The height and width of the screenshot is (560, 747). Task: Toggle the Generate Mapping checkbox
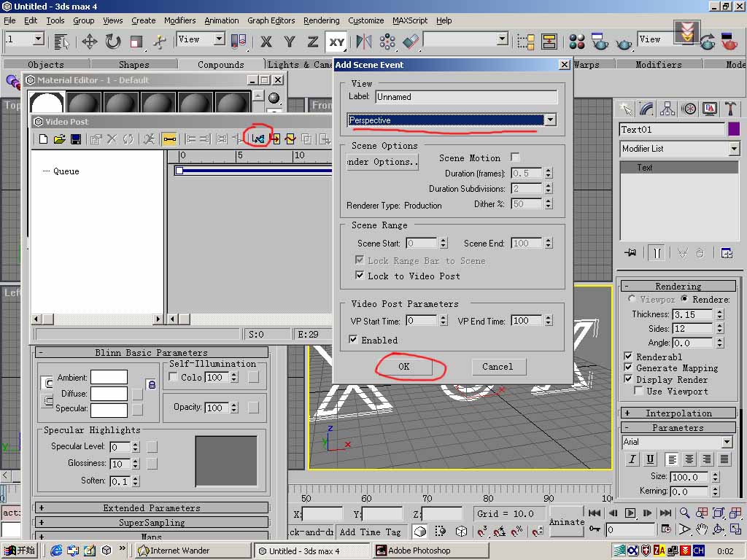pyautogui.click(x=628, y=368)
